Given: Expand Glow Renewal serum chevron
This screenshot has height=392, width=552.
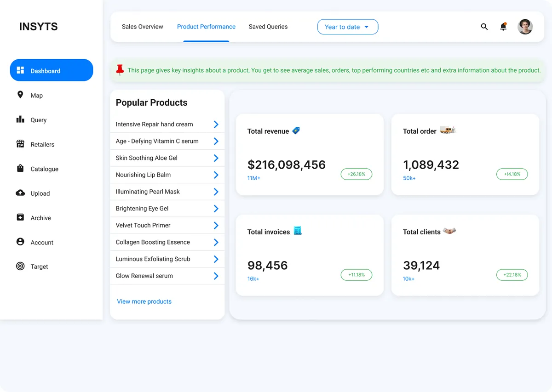Looking at the screenshot, I should coord(216,276).
